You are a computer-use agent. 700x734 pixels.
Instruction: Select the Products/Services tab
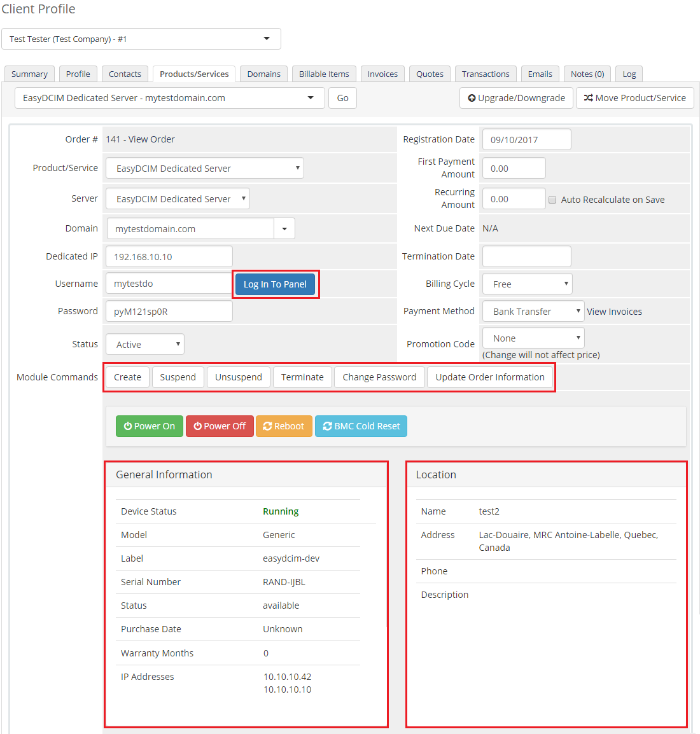point(194,74)
